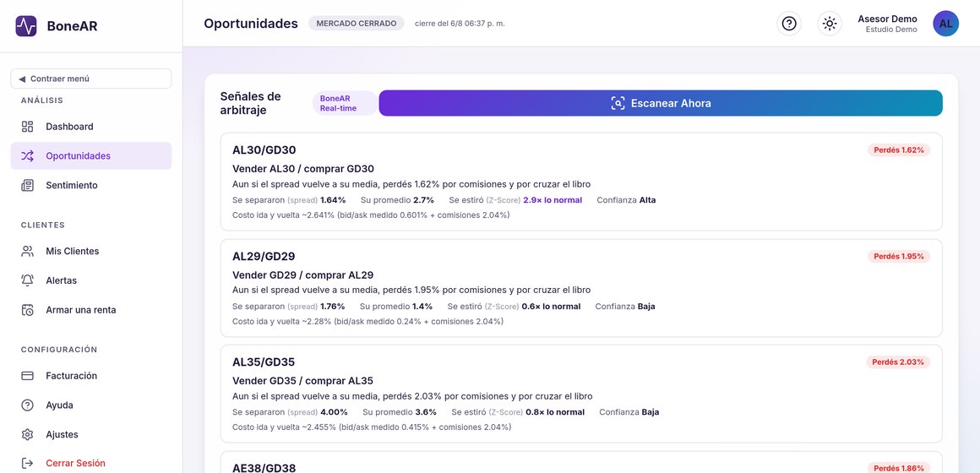Click the '2.9× lo normal' Z-Score value
Viewport: 980px width, 473px height.
pos(553,200)
